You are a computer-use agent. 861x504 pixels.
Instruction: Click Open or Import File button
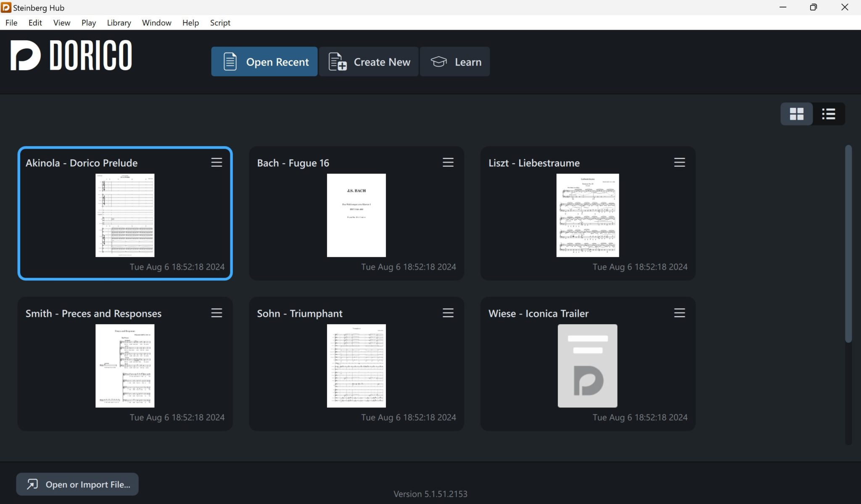pyautogui.click(x=77, y=484)
